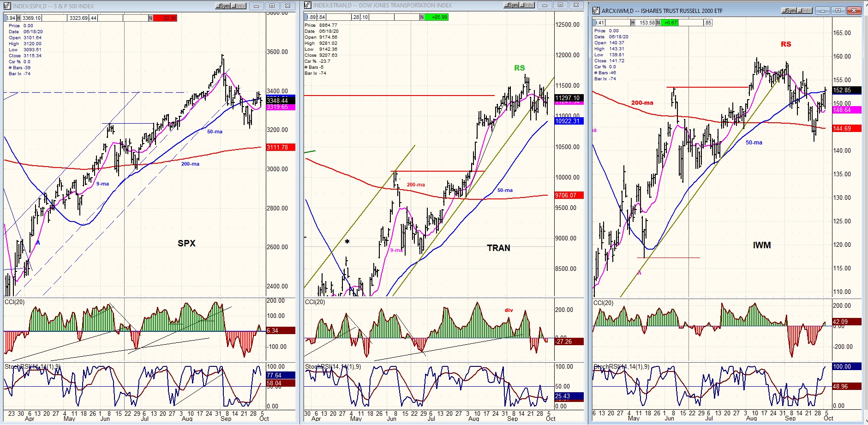
Task: Toggle the Sym link box in the SPX window
Action: click(x=223, y=6)
